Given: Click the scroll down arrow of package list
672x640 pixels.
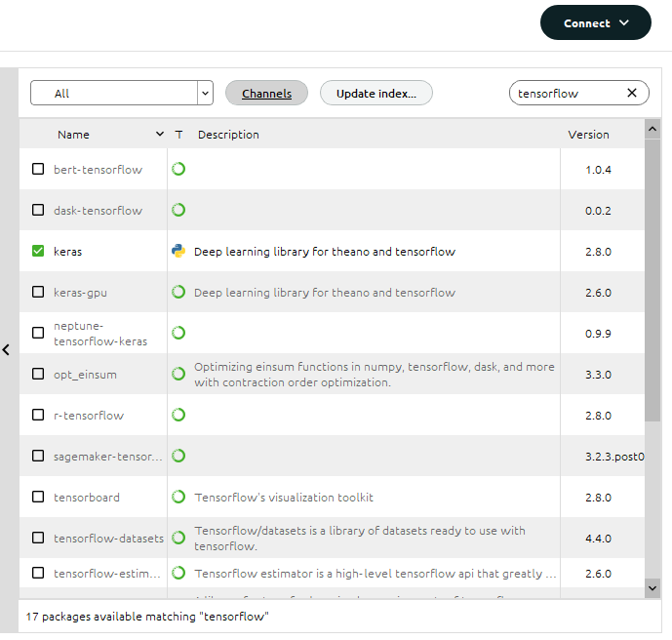Looking at the screenshot, I should pyautogui.click(x=652, y=588).
